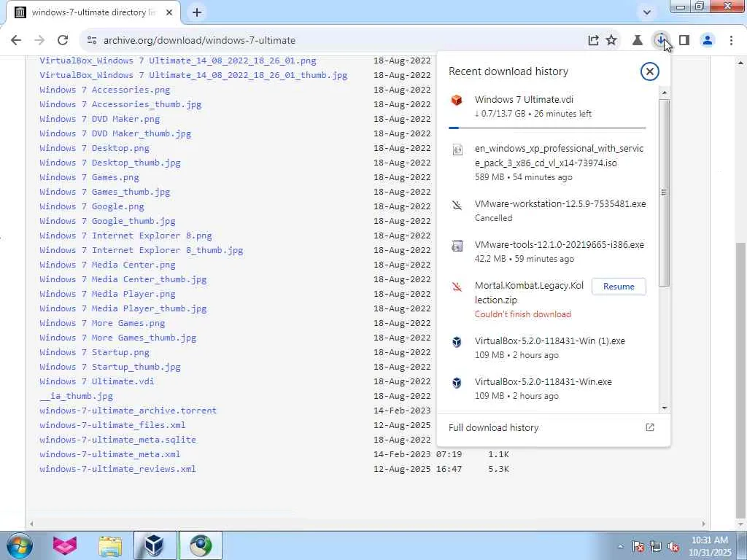Close the Recent download history popup

point(649,71)
